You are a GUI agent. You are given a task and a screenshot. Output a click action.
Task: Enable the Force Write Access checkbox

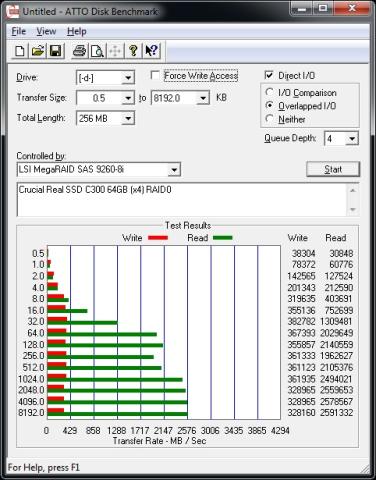(x=155, y=75)
